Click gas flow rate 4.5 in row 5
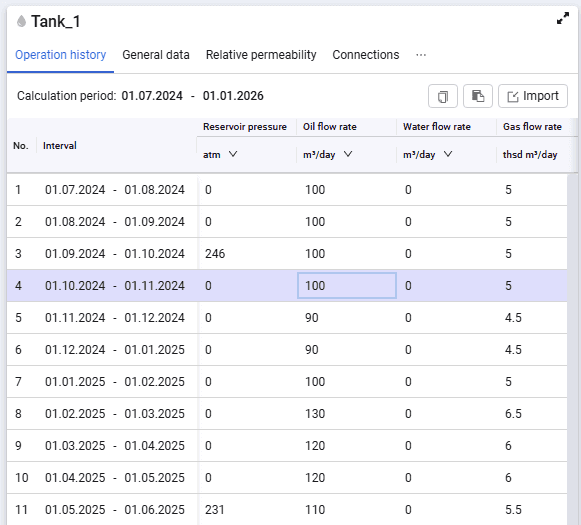The height and width of the screenshot is (525, 581). tap(513, 318)
